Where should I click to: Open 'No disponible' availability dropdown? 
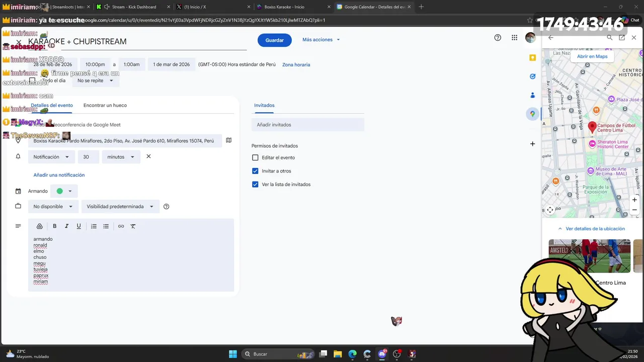pyautogui.click(x=53, y=207)
